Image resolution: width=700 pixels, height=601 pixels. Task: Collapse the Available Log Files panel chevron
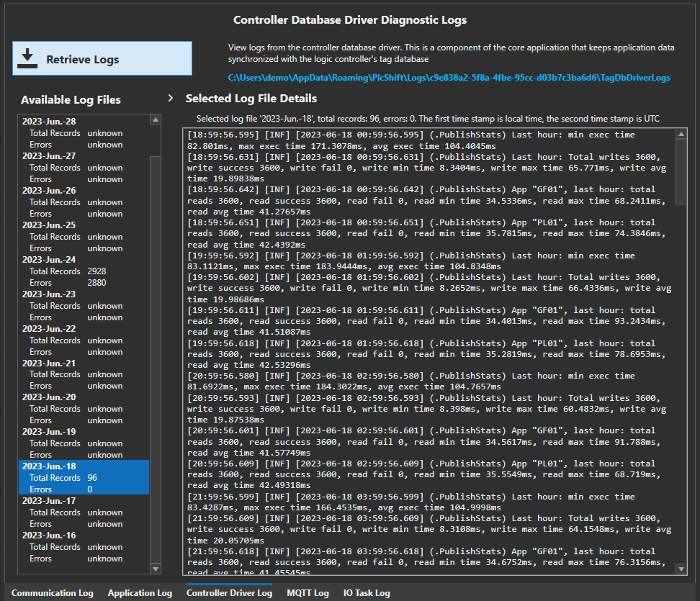(171, 98)
